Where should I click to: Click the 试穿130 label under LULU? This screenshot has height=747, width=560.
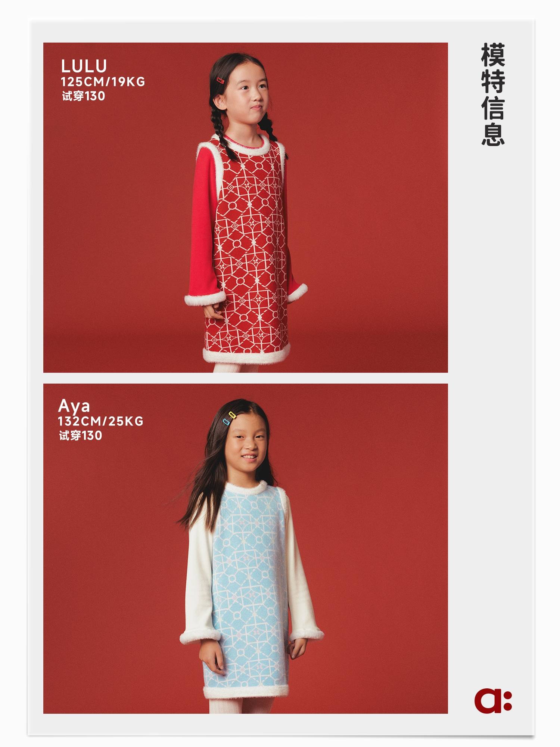[83, 96]
